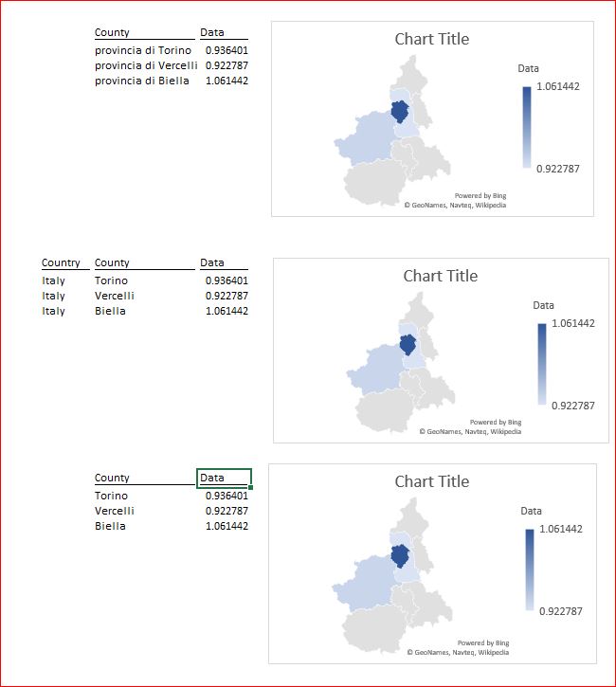The width and height of the screenshot is (616, 687).
Task: Click the Chart Title of the top map chart
Action: (x=432, y=39)
